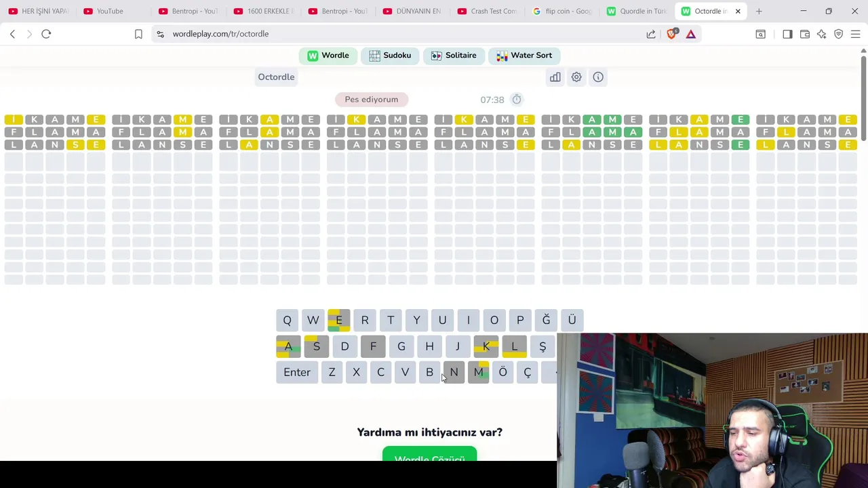This screenshot has height=488, width=868.
Task: Tap the Y key on virtual keyboard
Action: pos(416,320)
